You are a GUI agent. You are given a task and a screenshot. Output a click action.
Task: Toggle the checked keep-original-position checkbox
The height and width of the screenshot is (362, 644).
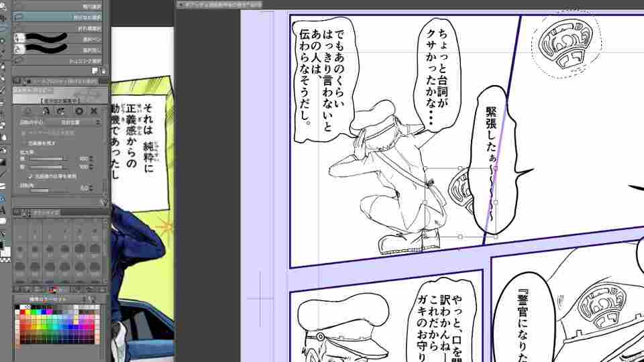click(30, 176)
